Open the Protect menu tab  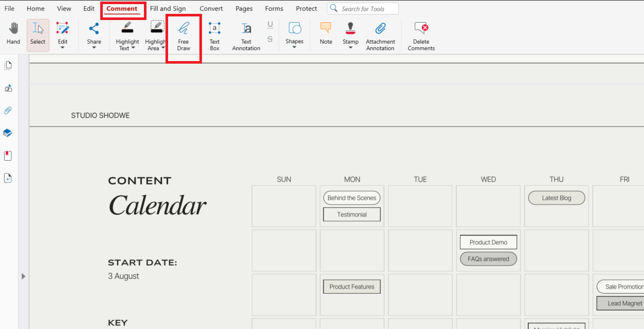click(x=306, y=8)
